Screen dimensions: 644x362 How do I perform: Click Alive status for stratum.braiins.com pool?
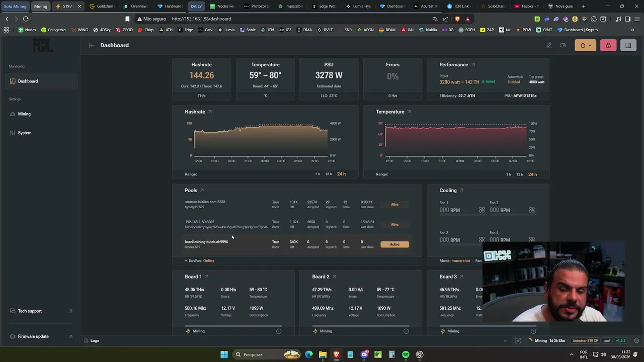coord(395,205)
